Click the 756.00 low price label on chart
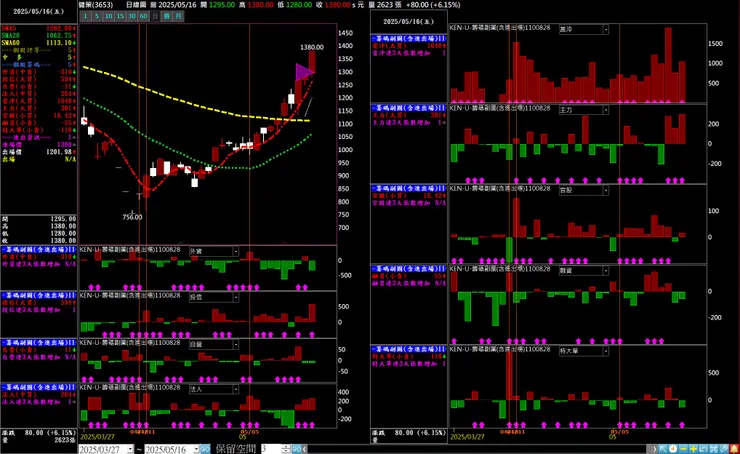Viewport: 740px width, 454px height. tap(132, 217)
